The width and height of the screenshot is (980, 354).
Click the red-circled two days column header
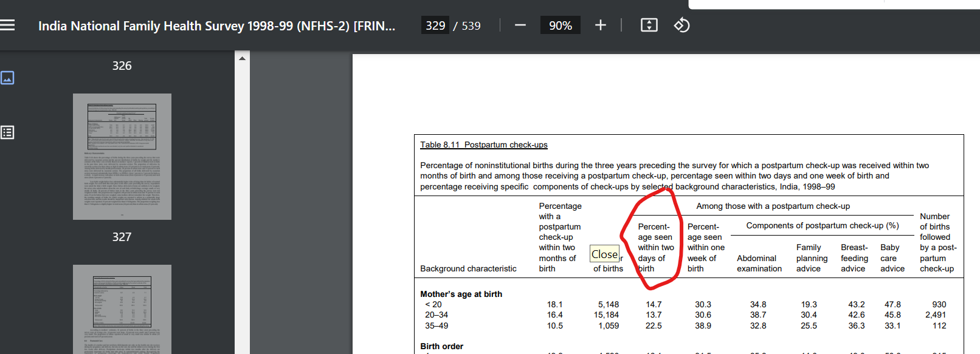655,248
